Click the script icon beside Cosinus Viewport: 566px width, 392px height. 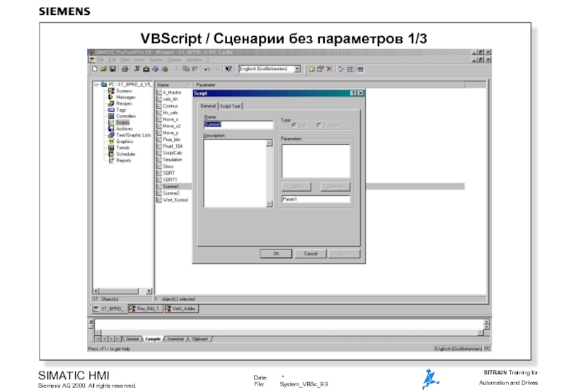tap(158, 105)
